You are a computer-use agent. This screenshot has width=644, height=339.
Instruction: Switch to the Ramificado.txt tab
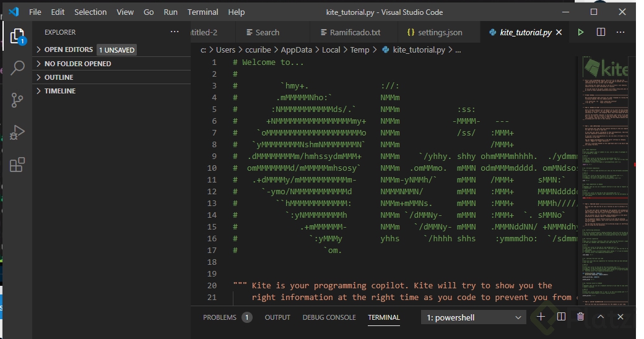pyautogui.click(x=353, y=32)
